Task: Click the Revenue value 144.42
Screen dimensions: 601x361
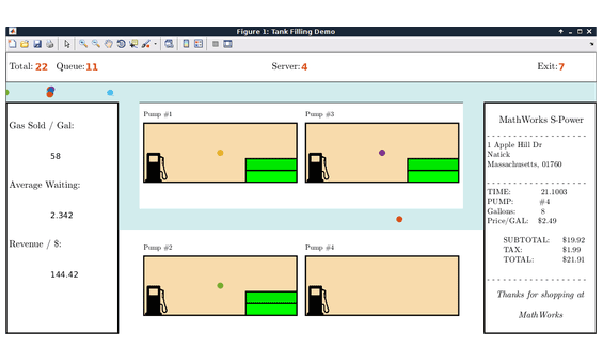Action: pos(64,274)
